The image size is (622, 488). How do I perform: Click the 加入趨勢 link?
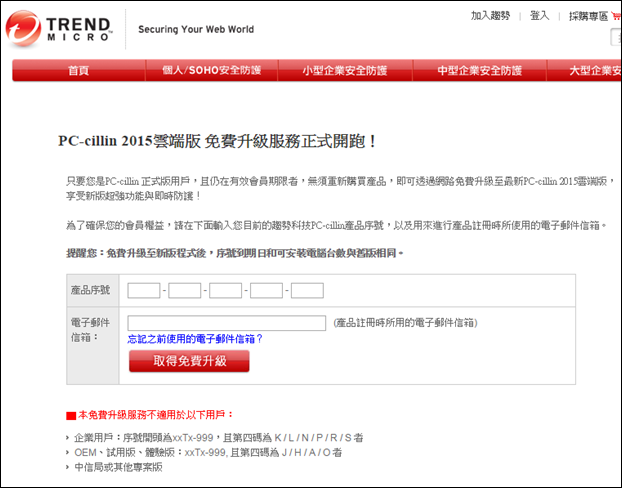click(x=490, y=16)
